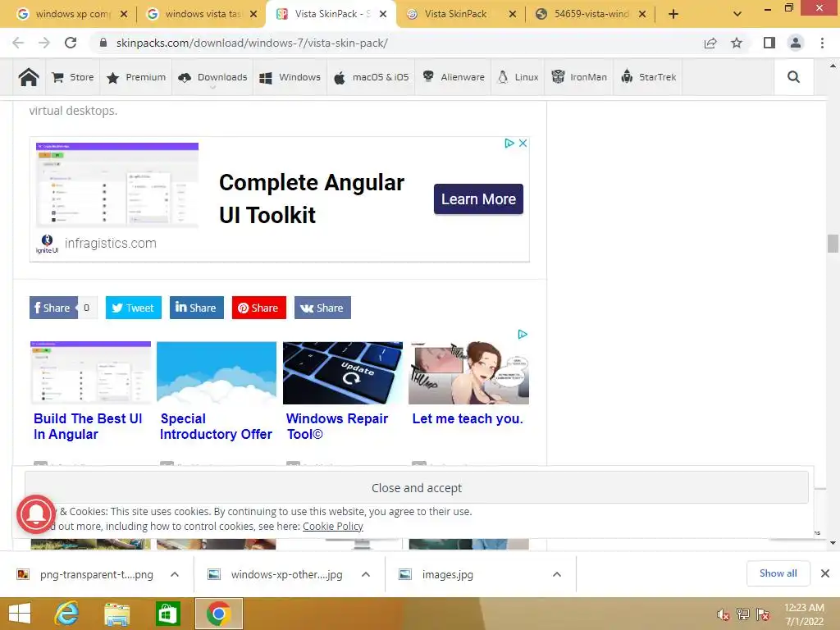
Task: Open a new tab
Action: point(673,14)
